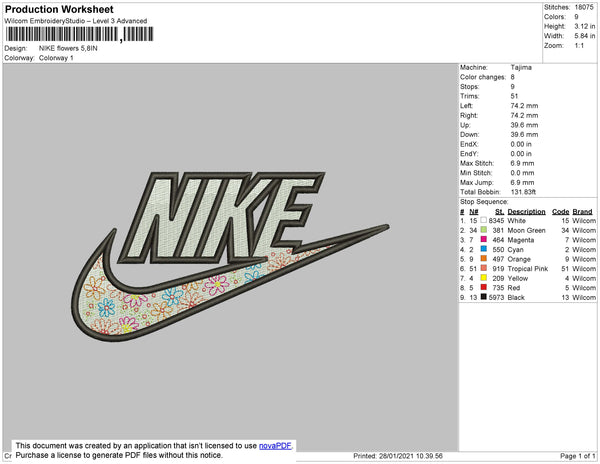Click the EndX value '0.00 in'
Viewport: 600px width, 464px height.
[521, 144]
